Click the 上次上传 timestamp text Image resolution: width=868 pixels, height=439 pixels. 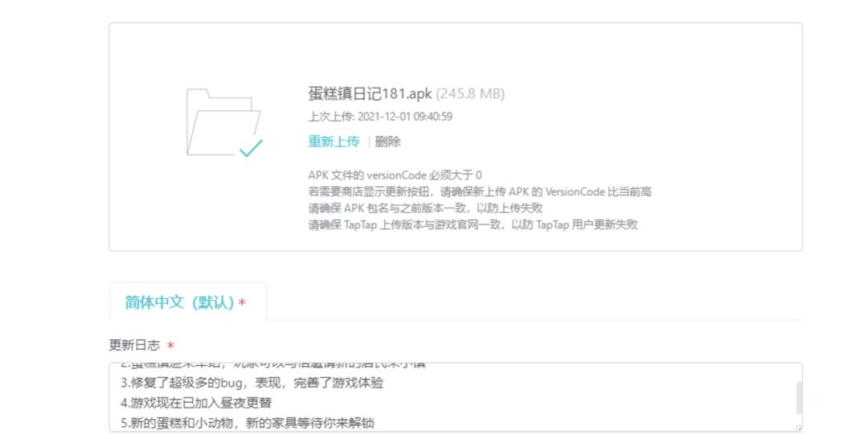point(380,117)
